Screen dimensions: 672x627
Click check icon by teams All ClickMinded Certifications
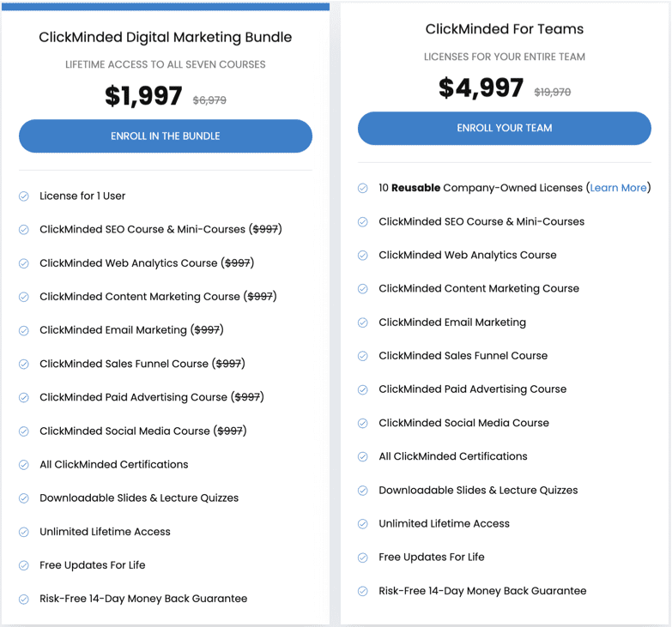363,457
